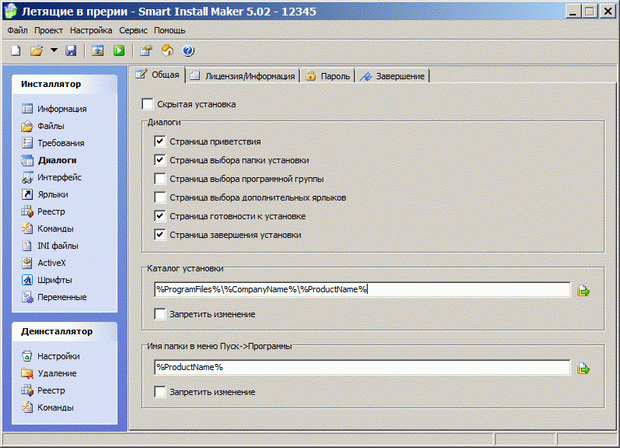Click the %ProductName% folder name input field
The height and width of the screenshot is (448, 620).
(x=360, y=368)
